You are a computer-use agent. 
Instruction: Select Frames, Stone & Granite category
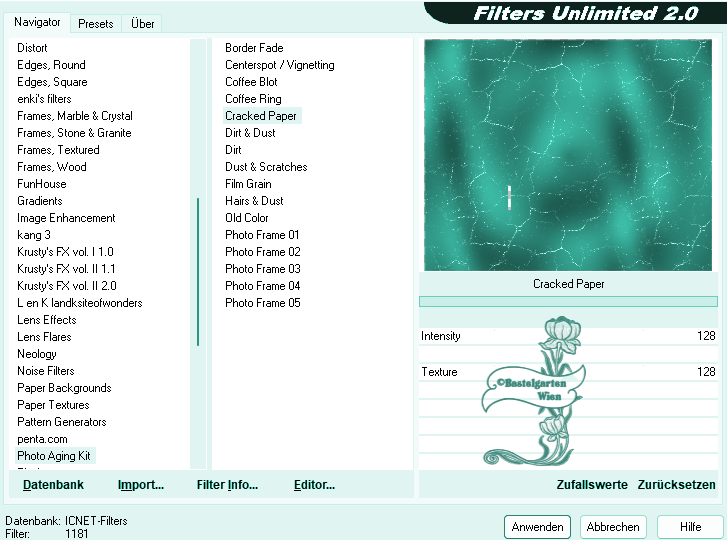click(74, 133)
